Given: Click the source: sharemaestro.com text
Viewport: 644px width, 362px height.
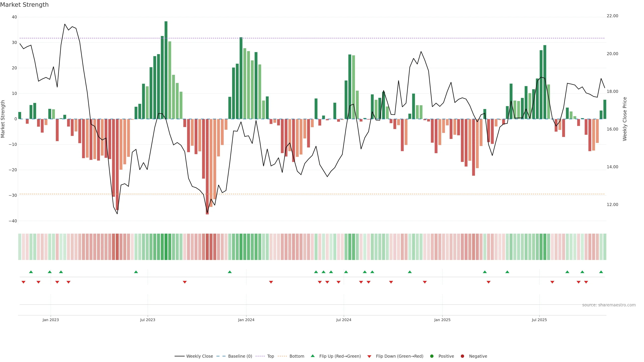Looking at the screenshot, I should (609, 305).
